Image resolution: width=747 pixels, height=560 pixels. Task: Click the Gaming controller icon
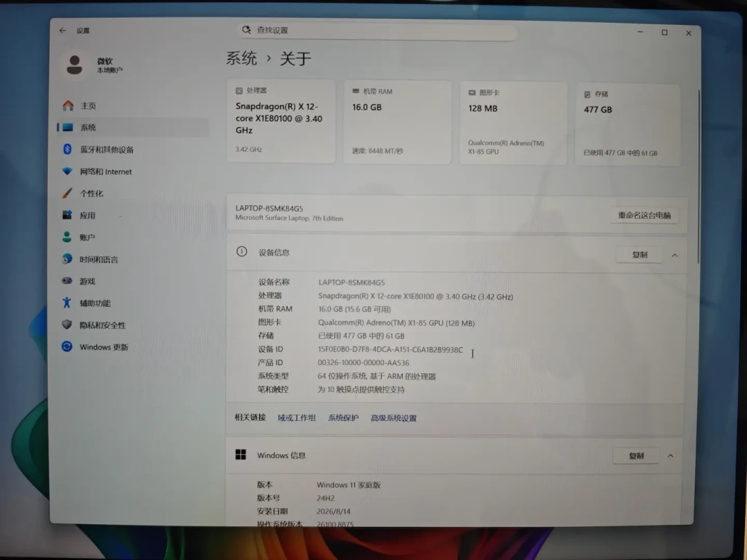(66, 281)
